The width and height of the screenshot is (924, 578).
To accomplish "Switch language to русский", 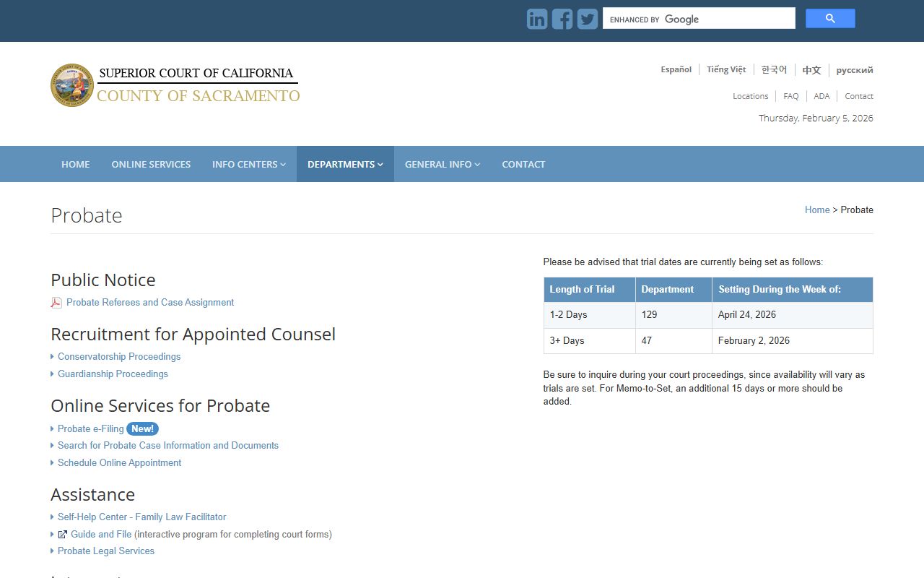I will point(855,70).
